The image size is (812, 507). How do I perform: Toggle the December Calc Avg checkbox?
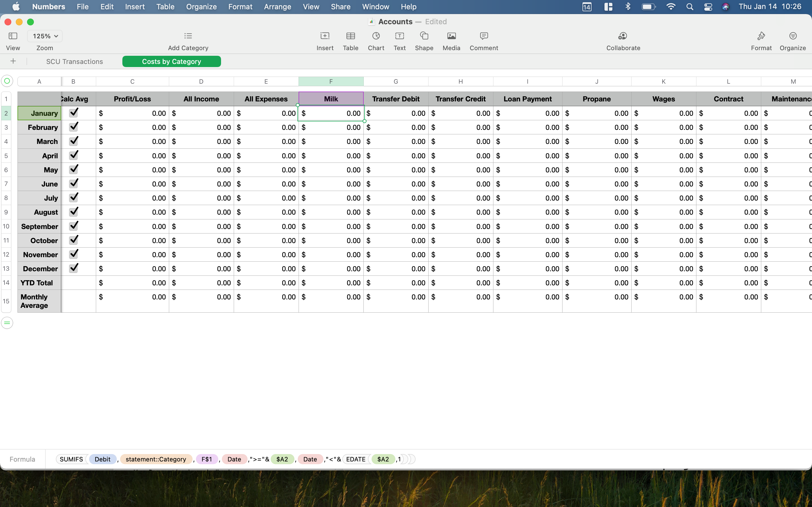pyautogui.click(x=74, y=268)
